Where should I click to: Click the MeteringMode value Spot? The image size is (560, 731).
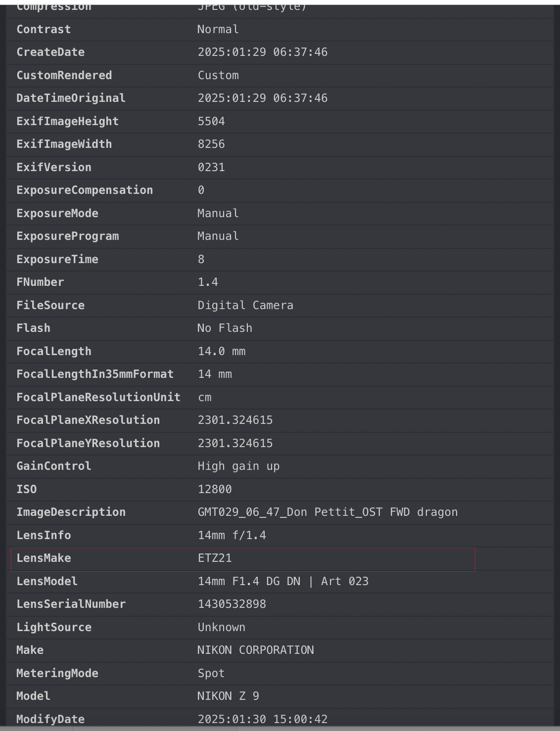point(211,673)
